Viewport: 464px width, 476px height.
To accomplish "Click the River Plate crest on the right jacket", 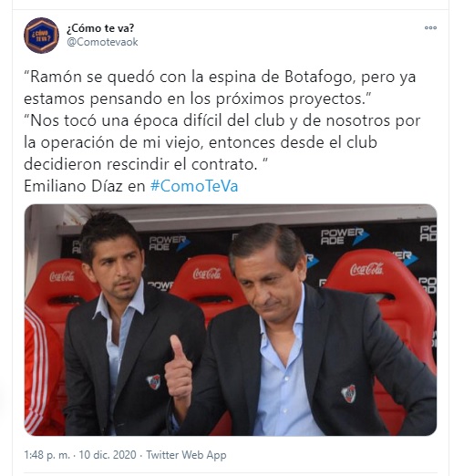I will [x=348, y=394].
